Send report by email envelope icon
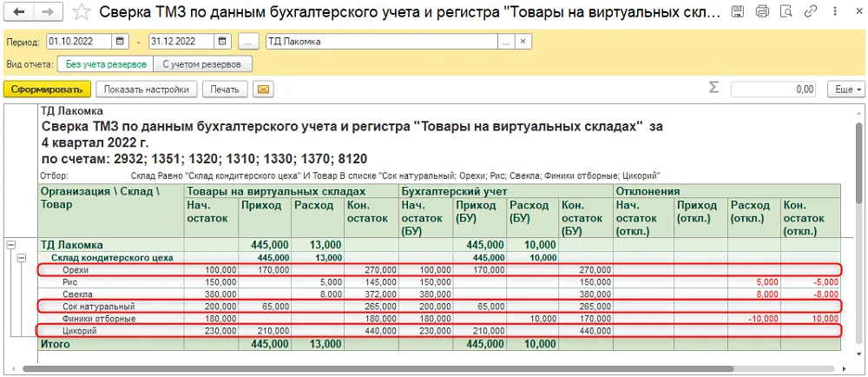The height and width of the screenshot is (377, 868). click(x=262, y=89)
